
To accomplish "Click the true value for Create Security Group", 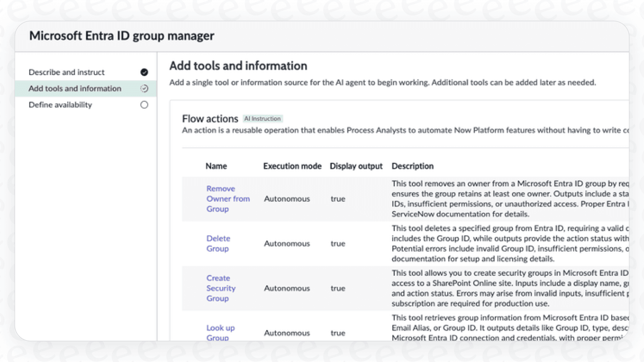I will (337, 288).
